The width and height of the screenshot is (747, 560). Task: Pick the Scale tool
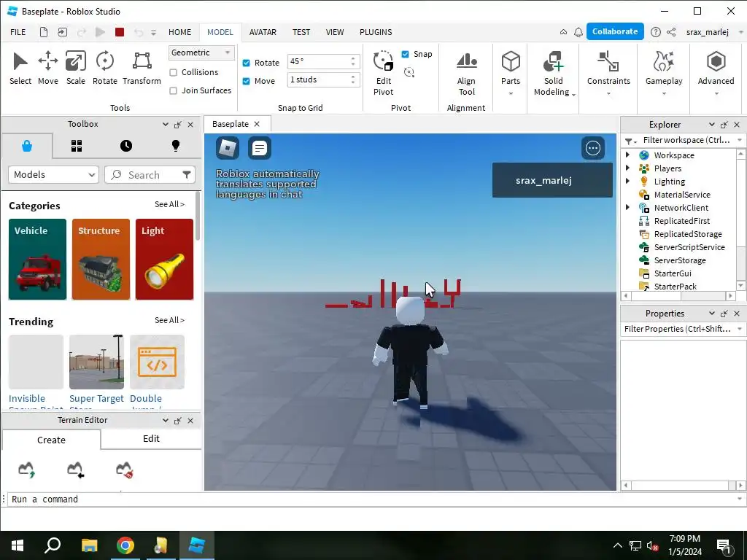coord(76,68)
